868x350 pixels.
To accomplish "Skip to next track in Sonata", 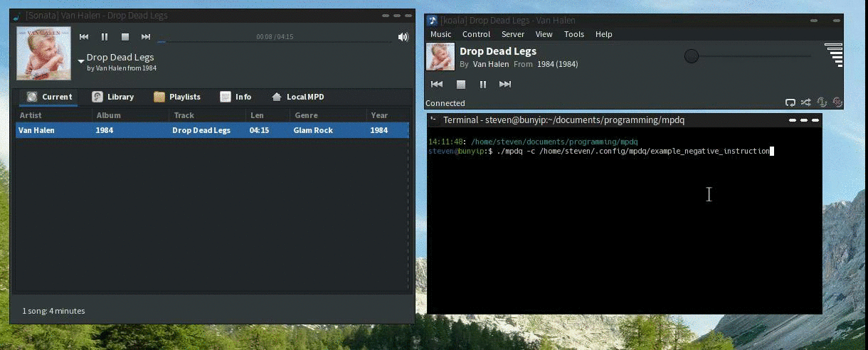I will [x=146, y=37].
